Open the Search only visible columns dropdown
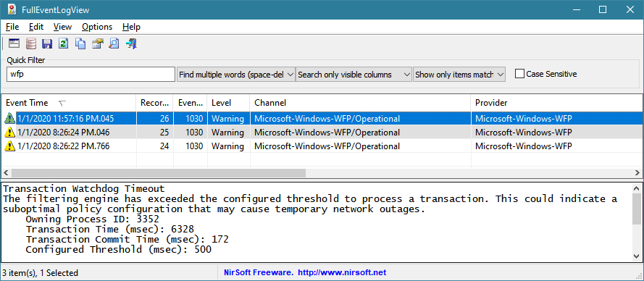The width and height of the screenshot is (644, 281). pos(354,75)
